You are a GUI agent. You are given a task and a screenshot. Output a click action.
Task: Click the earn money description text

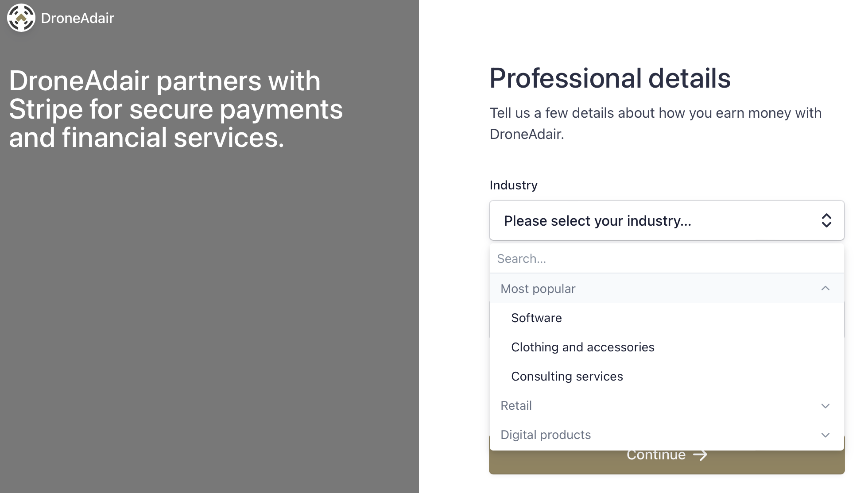655,123
